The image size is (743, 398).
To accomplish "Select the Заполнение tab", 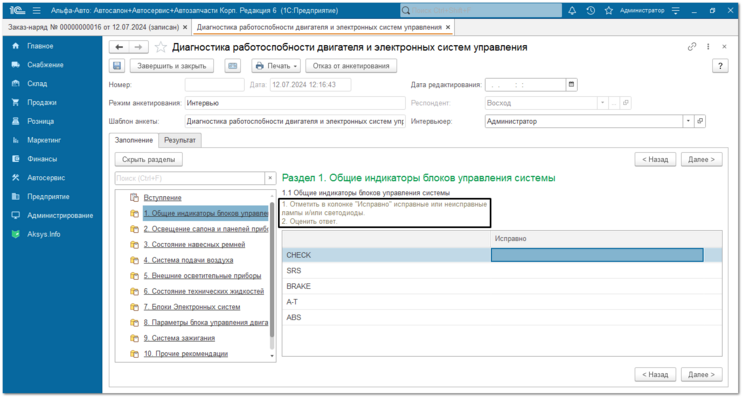I will click(134, 140).
